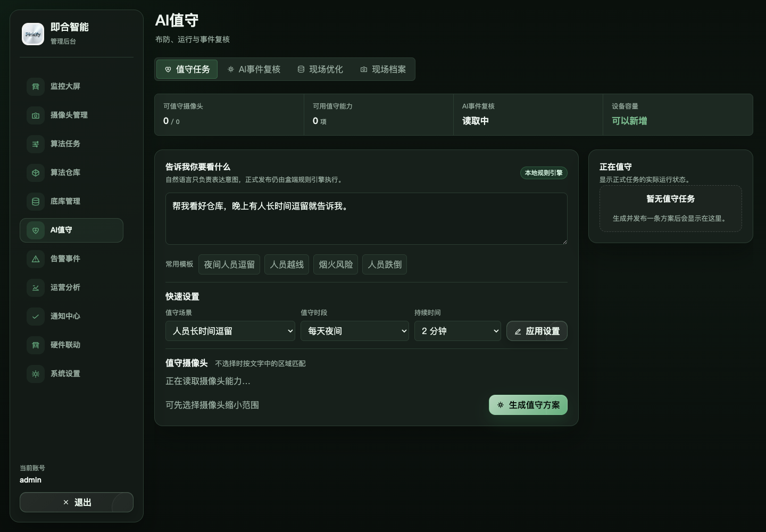Click the 即合智能 logo image
Image resolution: width=766 pixels, height=532 pixels.
pos(33,34)
